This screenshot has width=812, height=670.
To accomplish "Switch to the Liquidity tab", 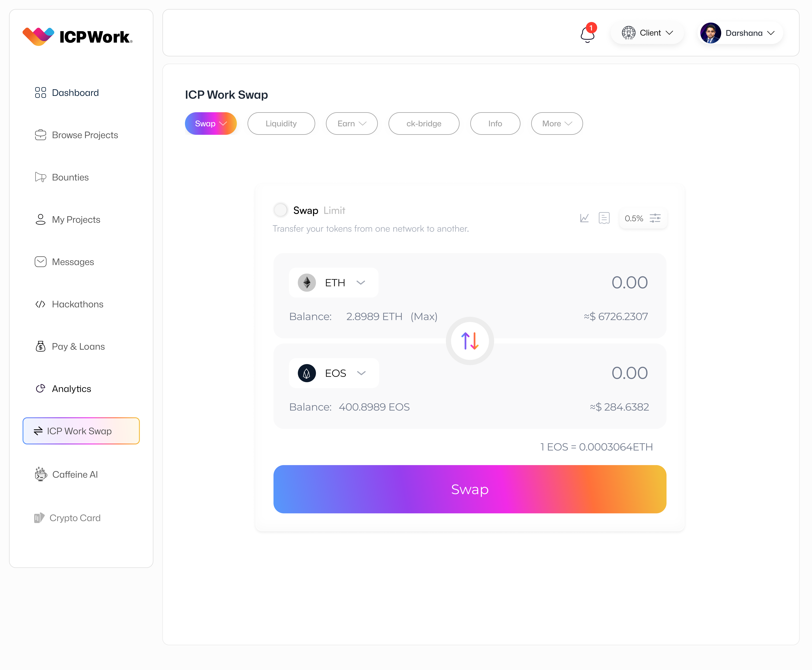I will pyautogui.click(x=281, y=124).
